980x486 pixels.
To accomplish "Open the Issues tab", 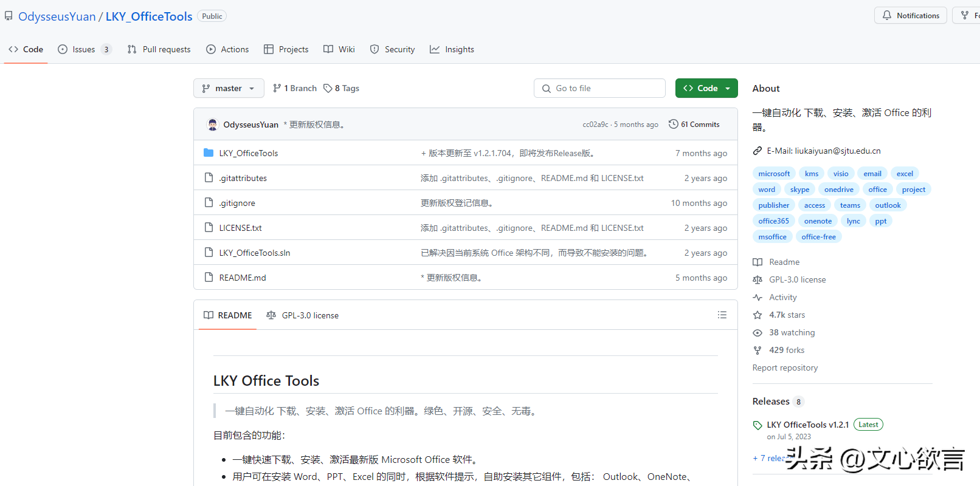I will (x=85, y=49).
